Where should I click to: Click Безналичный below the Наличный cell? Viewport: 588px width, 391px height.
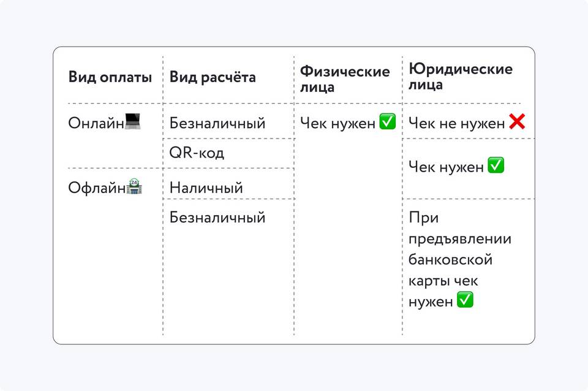click(217, 217)
